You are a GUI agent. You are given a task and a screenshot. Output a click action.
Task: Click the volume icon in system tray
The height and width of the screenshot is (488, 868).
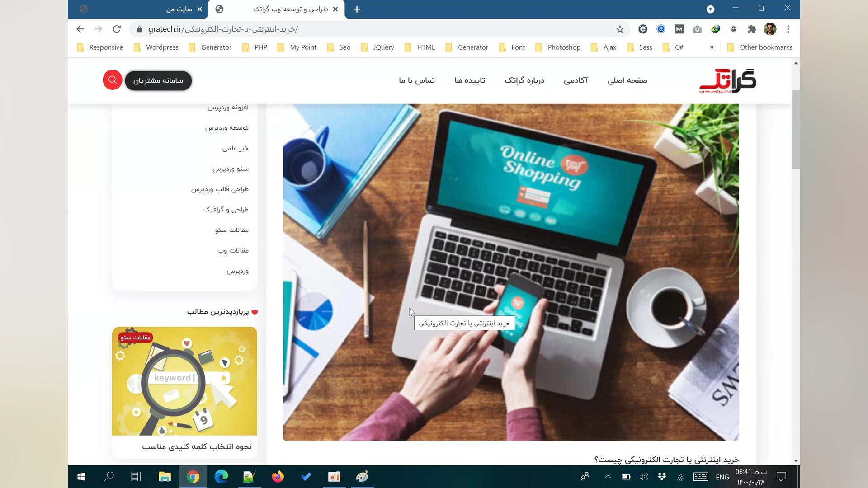[644, 477]
